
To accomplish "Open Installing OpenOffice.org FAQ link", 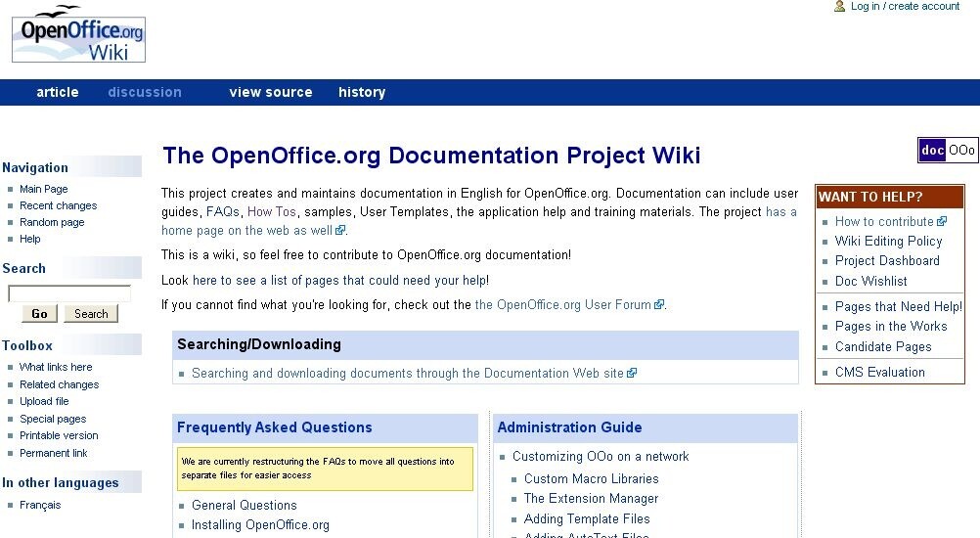I will 260,525.
